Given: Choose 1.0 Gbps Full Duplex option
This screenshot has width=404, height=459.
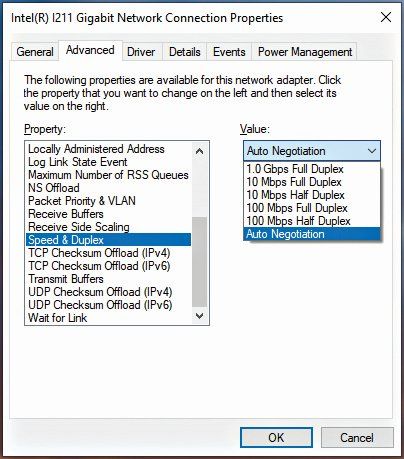Looking at the screenshot, I should point(312,169).
